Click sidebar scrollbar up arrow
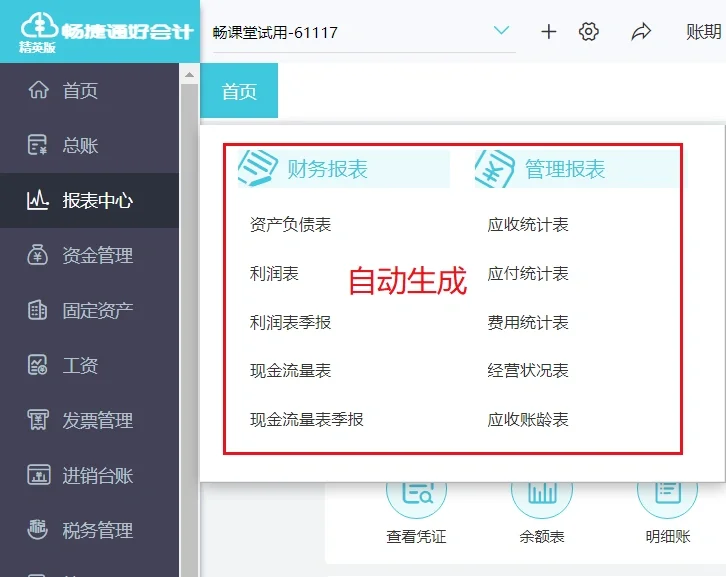The width and height of the screenshot is (726, 577). point(189,75)
